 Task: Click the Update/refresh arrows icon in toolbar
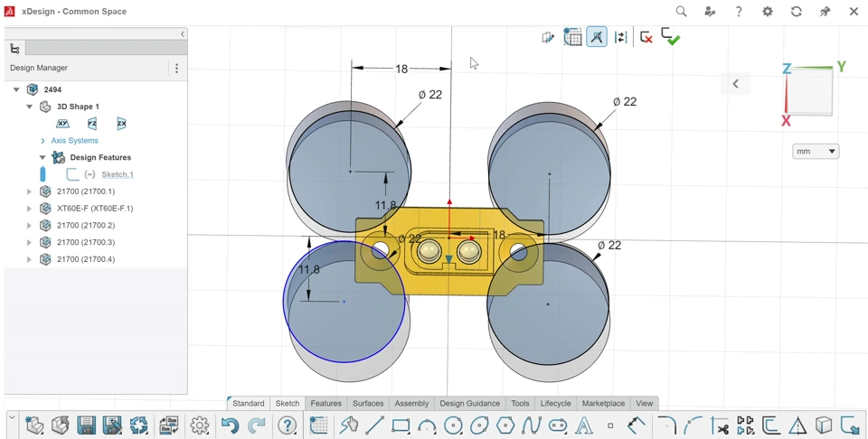coord(139,425)
